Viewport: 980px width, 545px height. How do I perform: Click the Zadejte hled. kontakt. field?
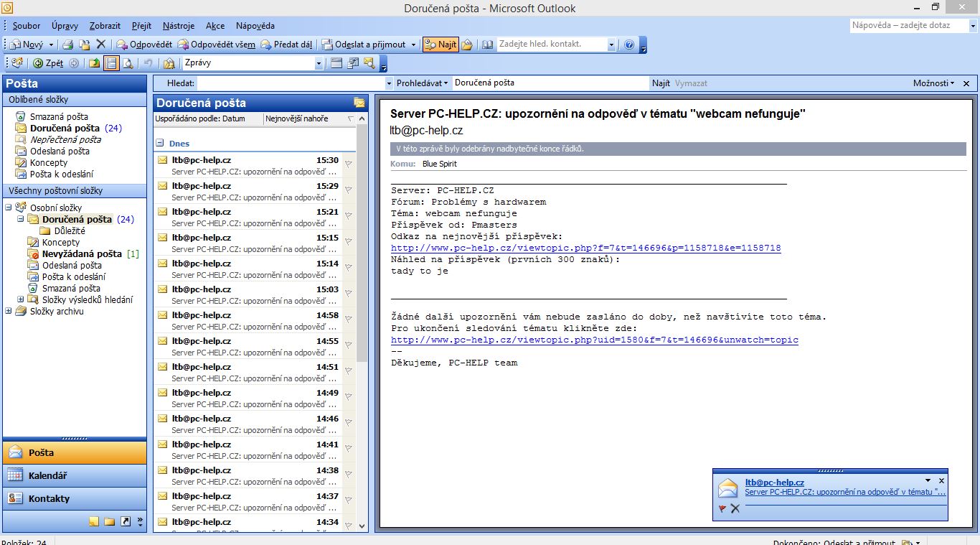(x=553, y=45)
